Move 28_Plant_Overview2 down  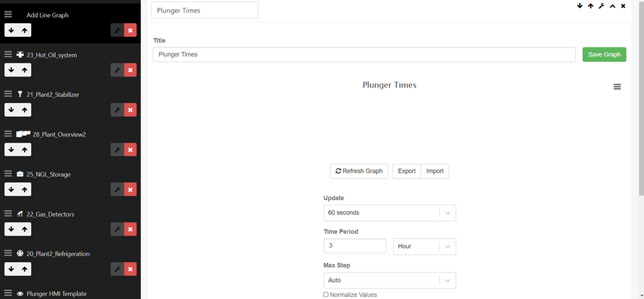11,150
